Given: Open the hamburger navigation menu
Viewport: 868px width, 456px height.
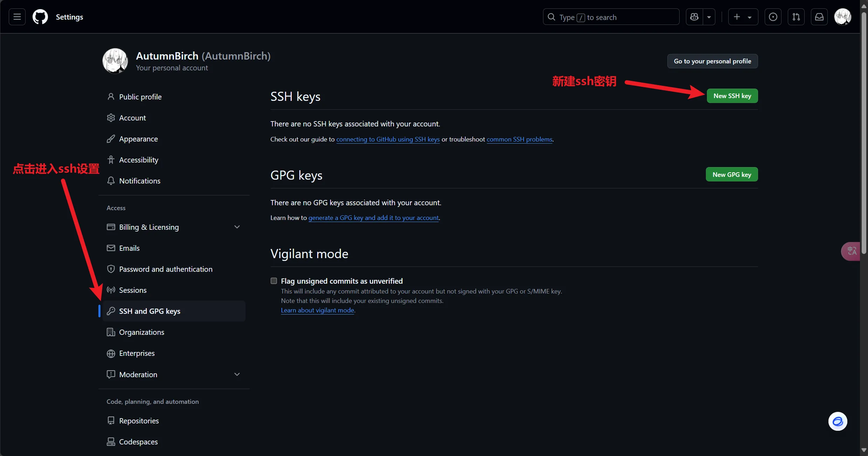Looking at the screenshot, I should (17, 17).
